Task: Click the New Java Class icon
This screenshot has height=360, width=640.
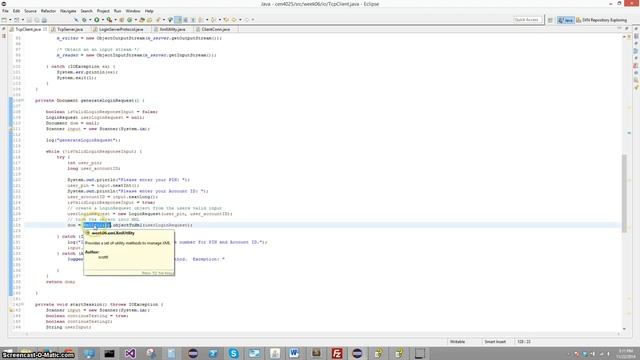Action: coord(129,20)
